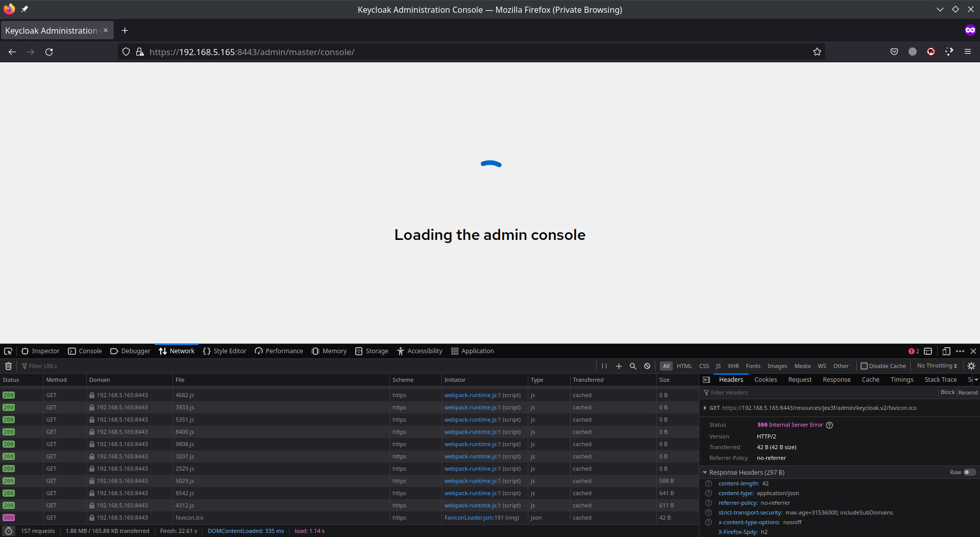Open responsive design mode icon
This screenshot has height=537, width=980.
[946, 351]
